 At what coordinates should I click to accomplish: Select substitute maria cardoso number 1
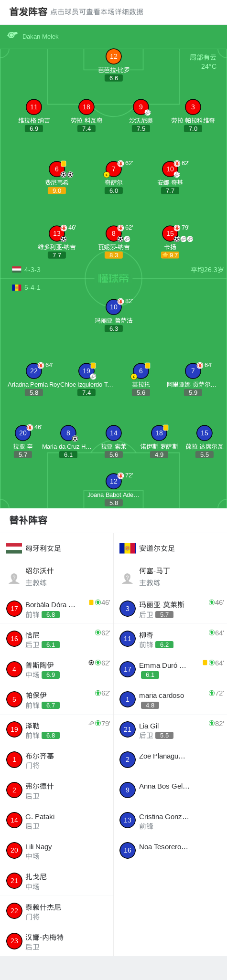click(170, 699)
